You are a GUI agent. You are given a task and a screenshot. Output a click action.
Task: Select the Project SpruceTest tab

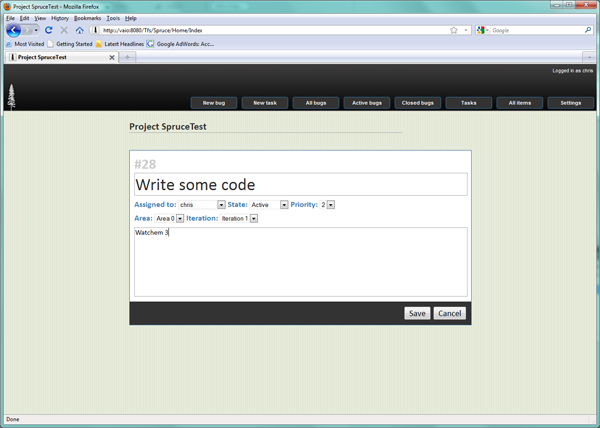point(62,57)
